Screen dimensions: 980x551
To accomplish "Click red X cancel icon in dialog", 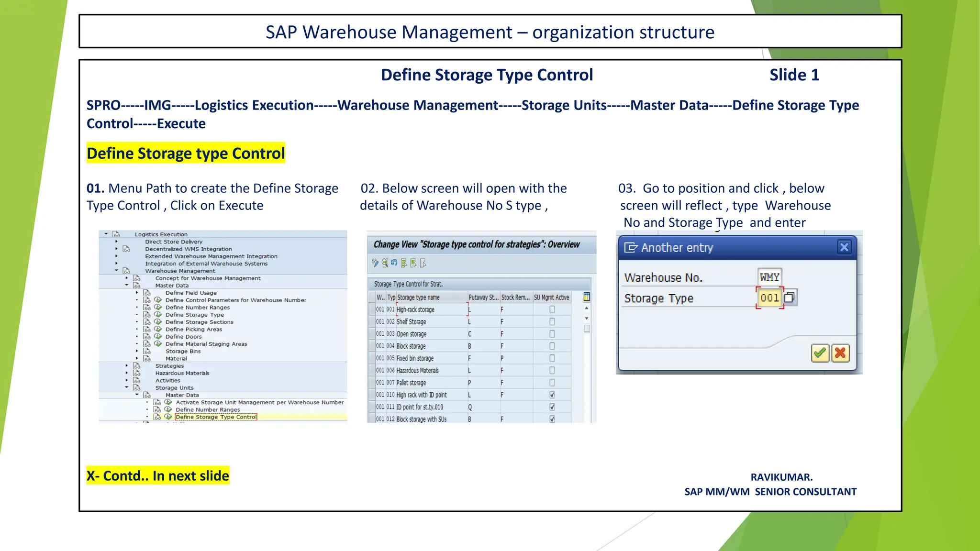I will (840, 353).
